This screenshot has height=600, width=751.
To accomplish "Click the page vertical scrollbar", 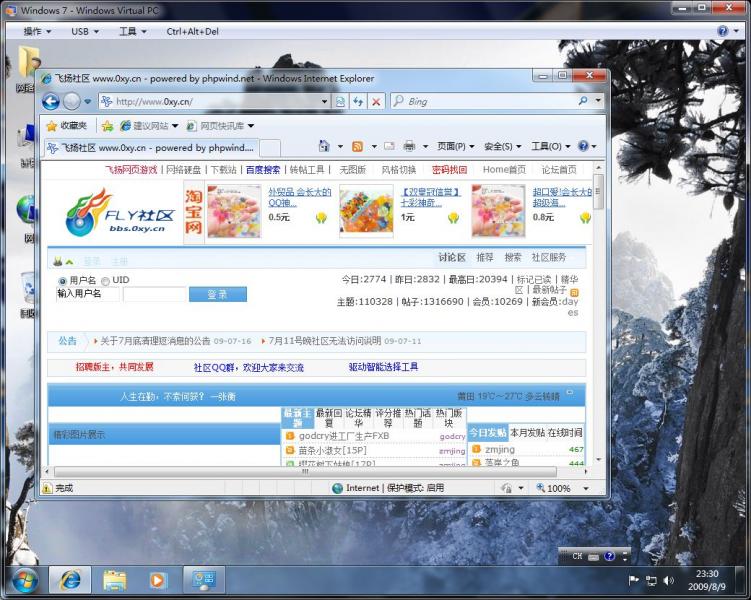I will (x=598, y=314).
